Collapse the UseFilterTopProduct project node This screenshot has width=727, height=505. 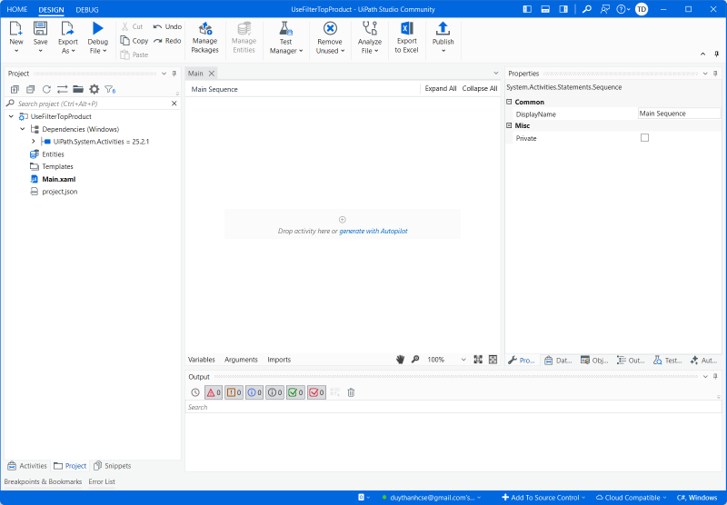point(11,116)
